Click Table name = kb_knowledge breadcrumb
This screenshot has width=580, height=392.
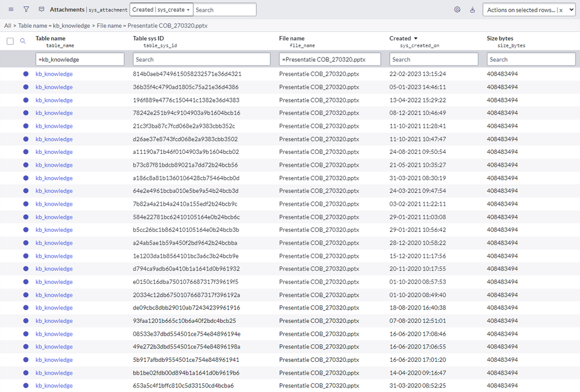(x=54, y=26)
